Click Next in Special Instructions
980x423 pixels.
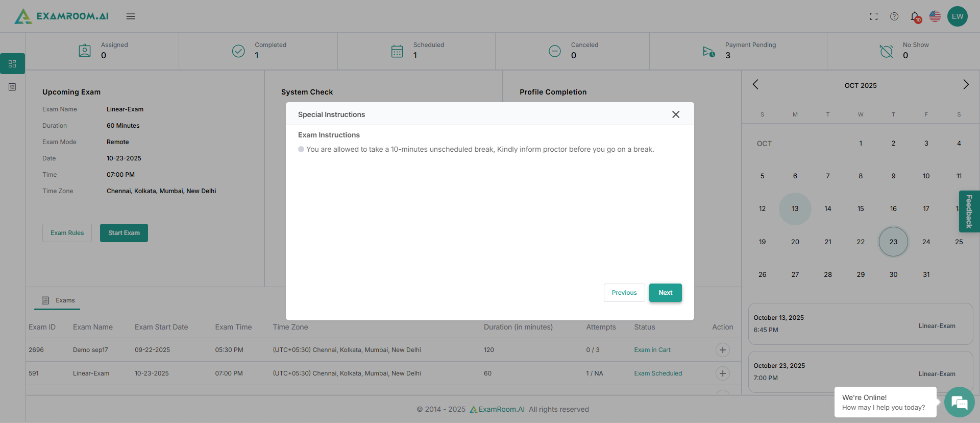(x=665, y=293)
